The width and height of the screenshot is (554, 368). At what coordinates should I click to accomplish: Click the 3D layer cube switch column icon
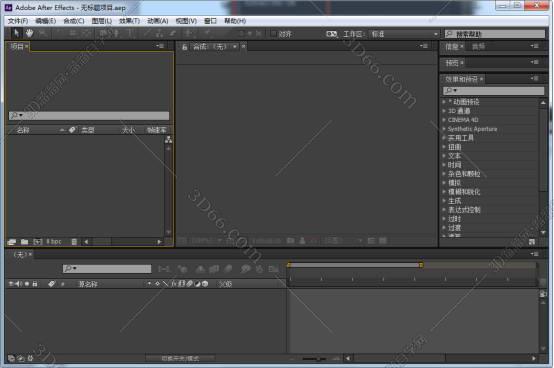point(205,284)
